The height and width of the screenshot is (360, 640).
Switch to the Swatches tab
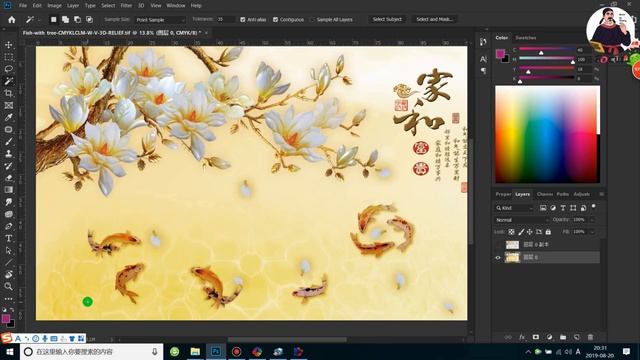[526, 38]
